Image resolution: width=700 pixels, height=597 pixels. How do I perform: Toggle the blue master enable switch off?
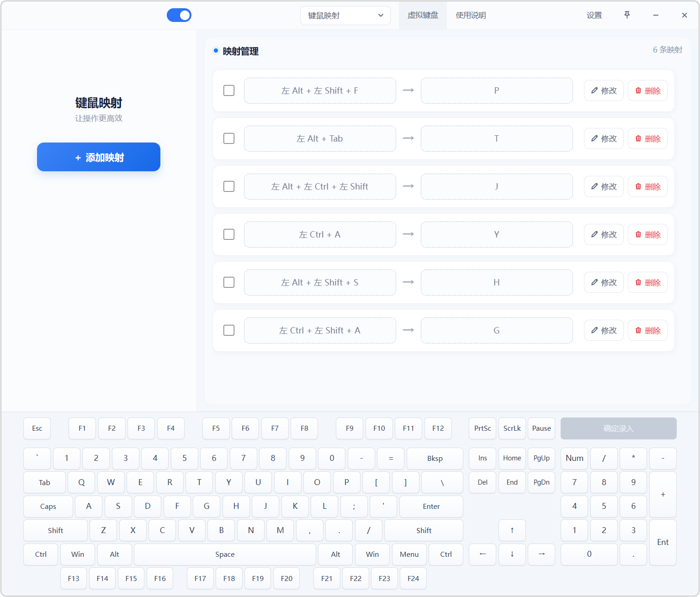179,15
